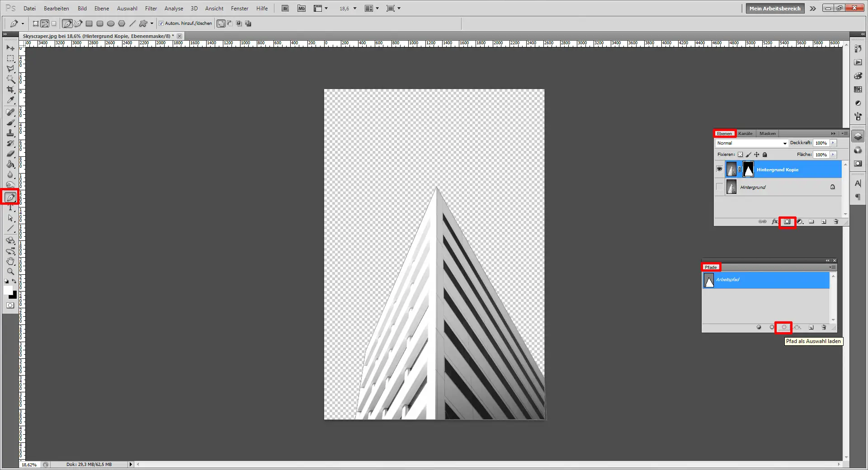Viewport: 868px width, 470px height.
Task: Hide the Hintergrund Kopie layer
Action: click(719, 169)
